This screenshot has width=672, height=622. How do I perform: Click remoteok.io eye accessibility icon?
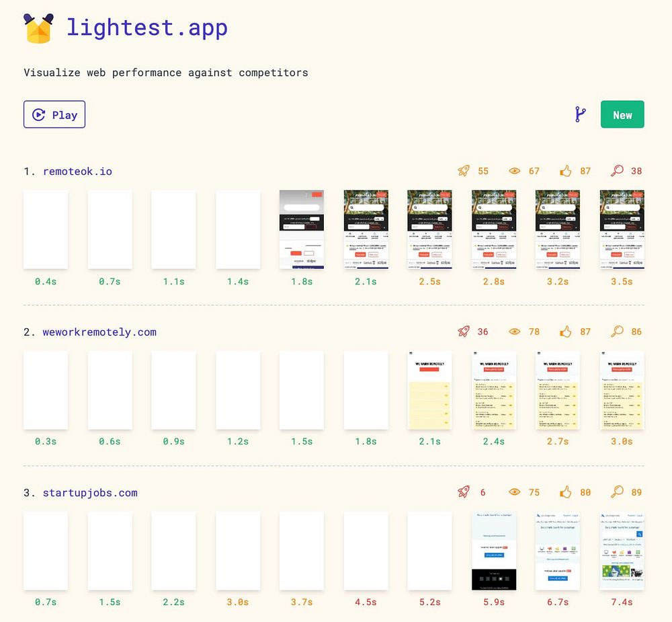515,171
